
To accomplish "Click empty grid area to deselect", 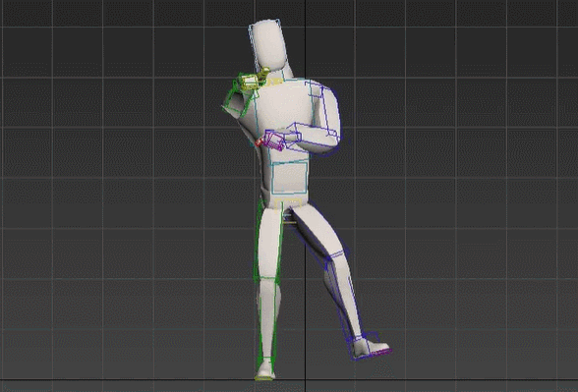I will pyautogui.click(x=110, y=185).
